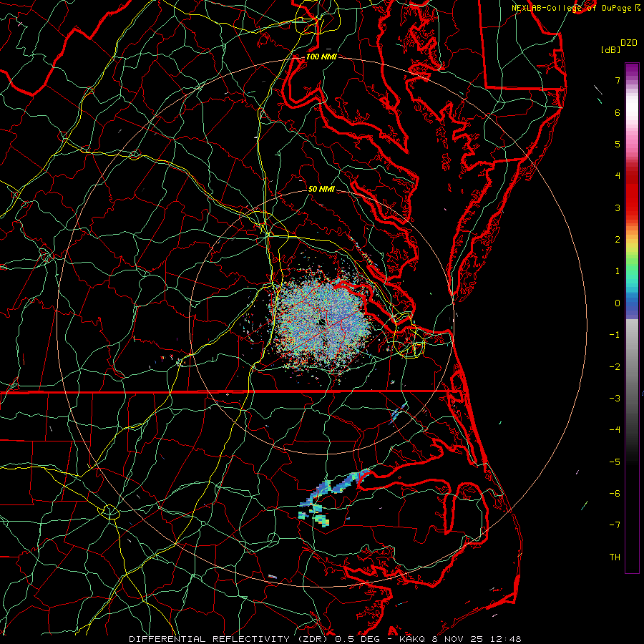The image size is (644, 644).
Task: Click the -4 value on the color scale
Action: 615,430
